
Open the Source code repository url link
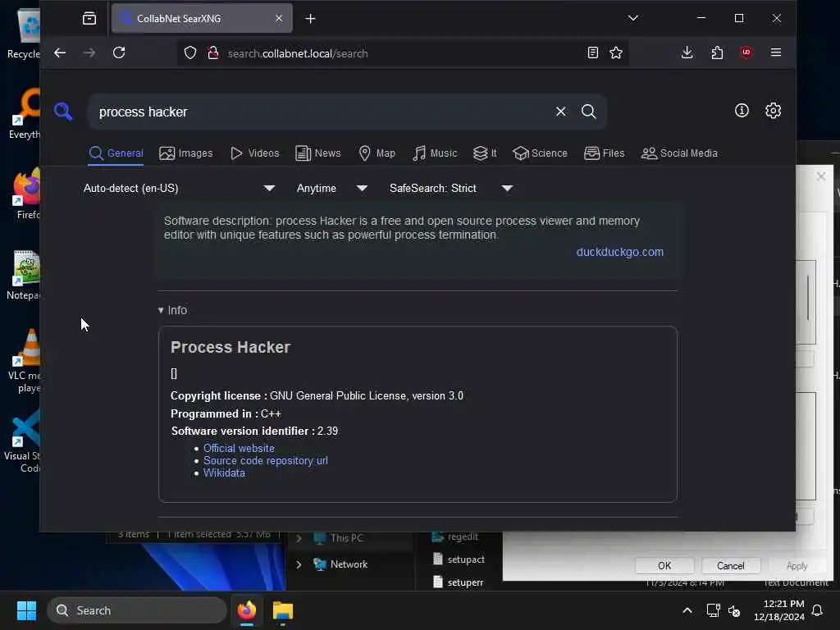point(265,461)
